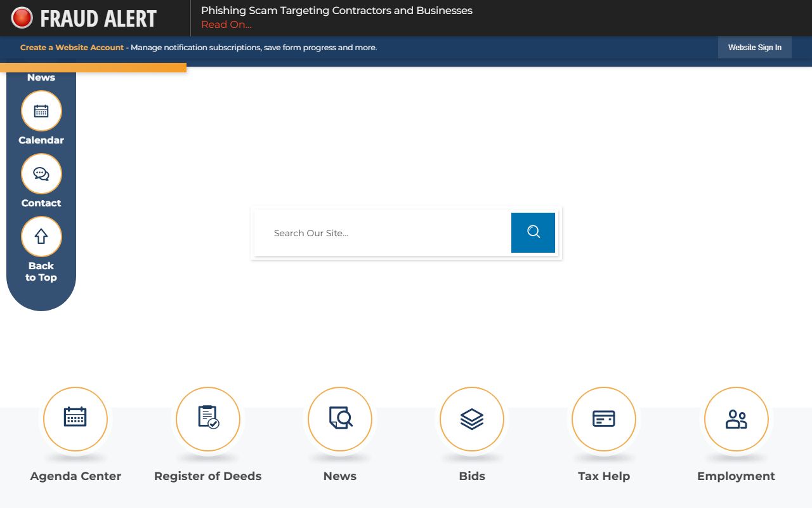This screenshot has height=508, width=812.
Task: Click the magnifying glass search button
Action: point(533,232)
